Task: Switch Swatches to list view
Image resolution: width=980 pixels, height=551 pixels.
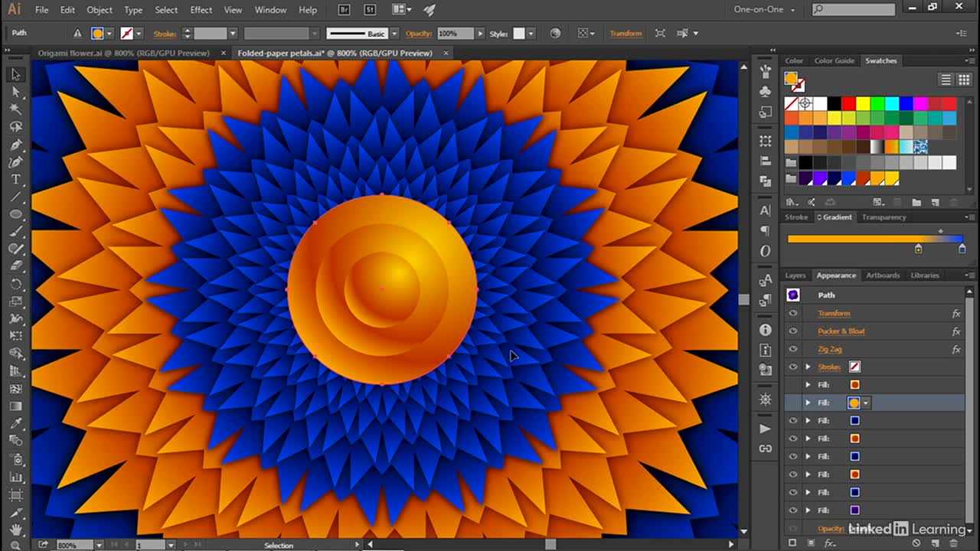Action: pos(946,80)
